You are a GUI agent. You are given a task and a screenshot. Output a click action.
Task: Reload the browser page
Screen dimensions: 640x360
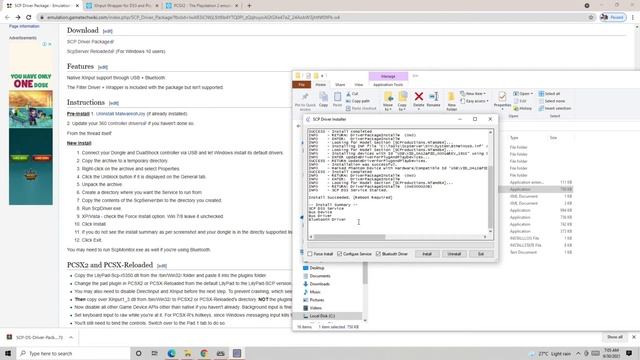[x=29, y=18]
